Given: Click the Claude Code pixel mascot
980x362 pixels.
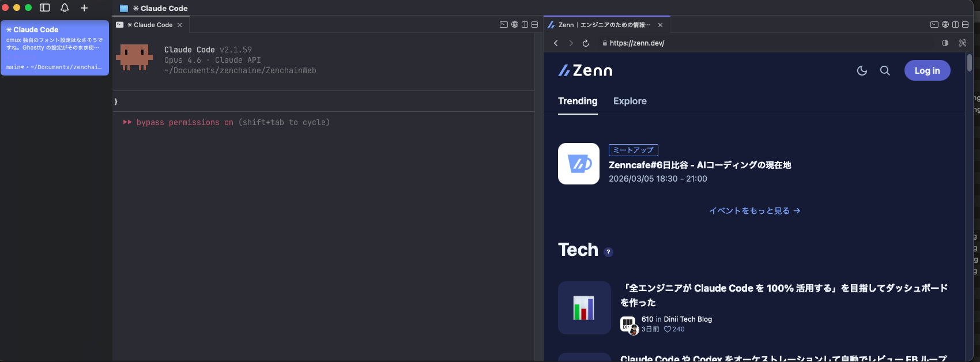Looking at the screenshot, I should click(x=134, y=57).
